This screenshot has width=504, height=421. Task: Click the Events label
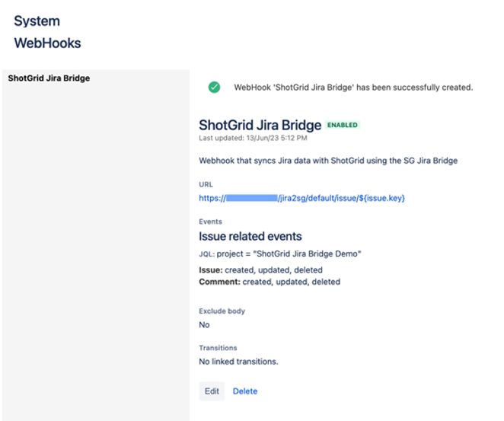[x=211, y=222]
